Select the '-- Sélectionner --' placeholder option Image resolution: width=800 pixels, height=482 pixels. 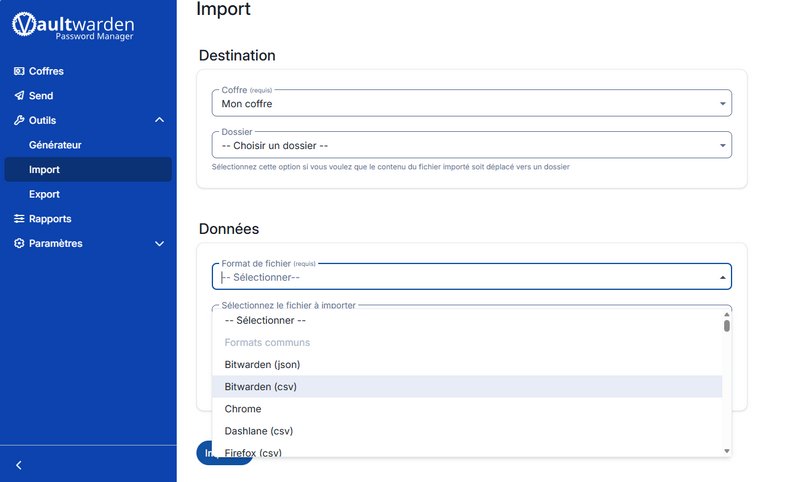tap(265, 321)
